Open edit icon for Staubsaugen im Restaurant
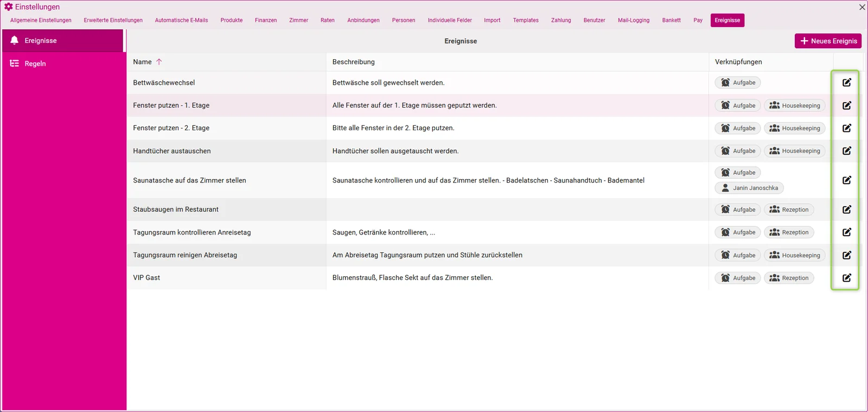Screen dimensions: 868x412 click(846, 210)
